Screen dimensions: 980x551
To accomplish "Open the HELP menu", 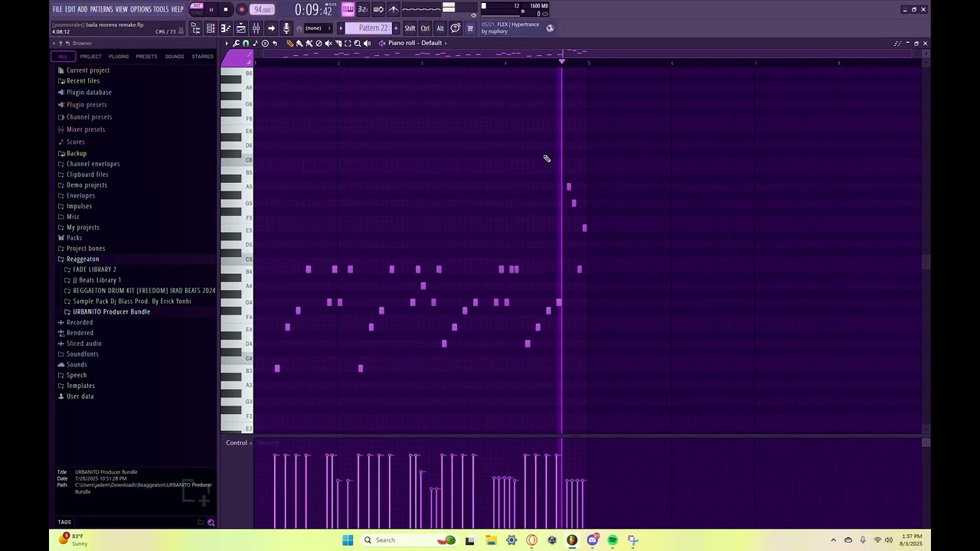I will pos(178,9).
